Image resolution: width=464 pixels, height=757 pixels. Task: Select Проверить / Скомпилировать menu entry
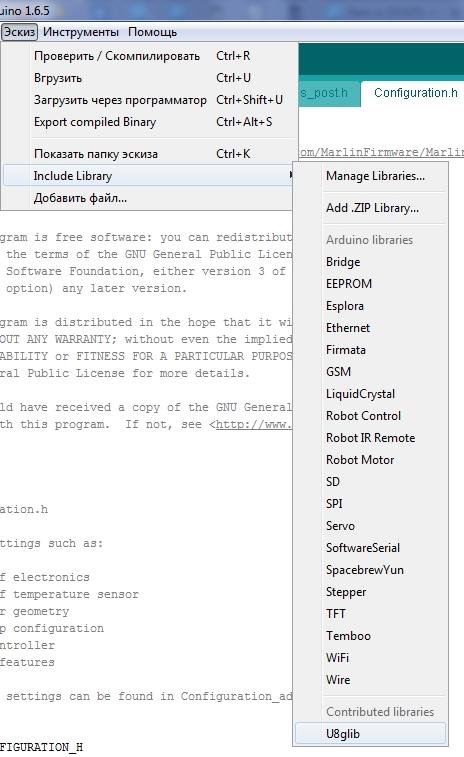click(148, 56)
